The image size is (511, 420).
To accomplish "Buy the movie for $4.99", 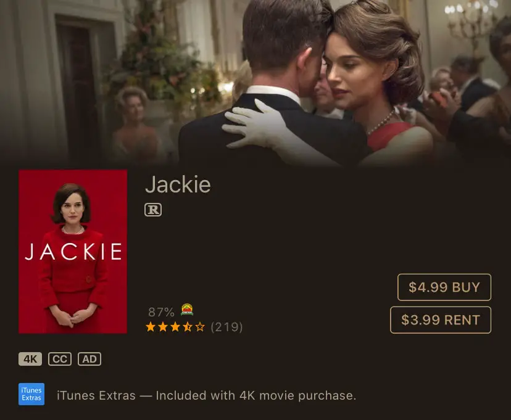I will [x=444, y=287].
